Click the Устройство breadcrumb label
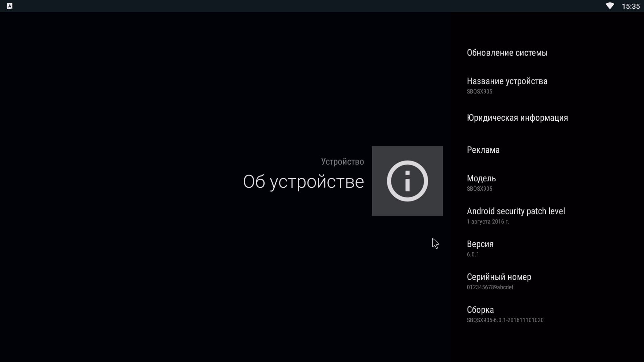 tap(342, 162)
